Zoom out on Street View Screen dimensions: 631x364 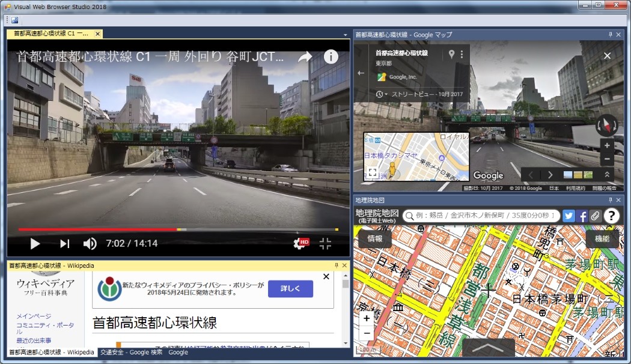[x=607, y=159]
